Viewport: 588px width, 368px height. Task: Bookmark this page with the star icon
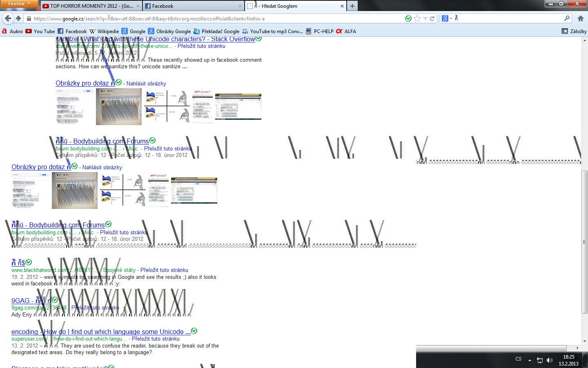tap(417, 18)
